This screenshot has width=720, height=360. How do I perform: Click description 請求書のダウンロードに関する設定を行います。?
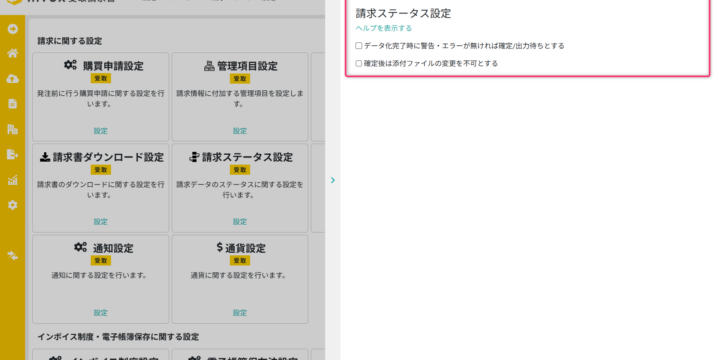tap(101, 189)
